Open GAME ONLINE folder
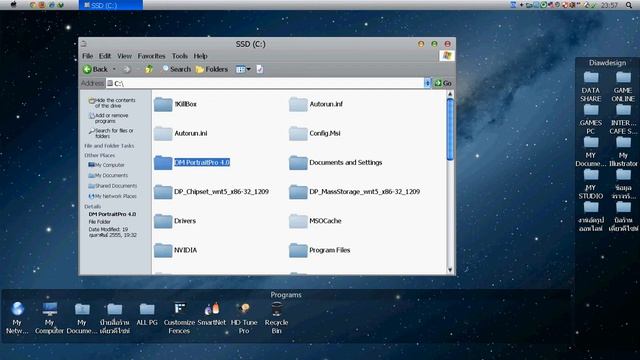Viewport: 640px width, 360px height. (623, 87)
